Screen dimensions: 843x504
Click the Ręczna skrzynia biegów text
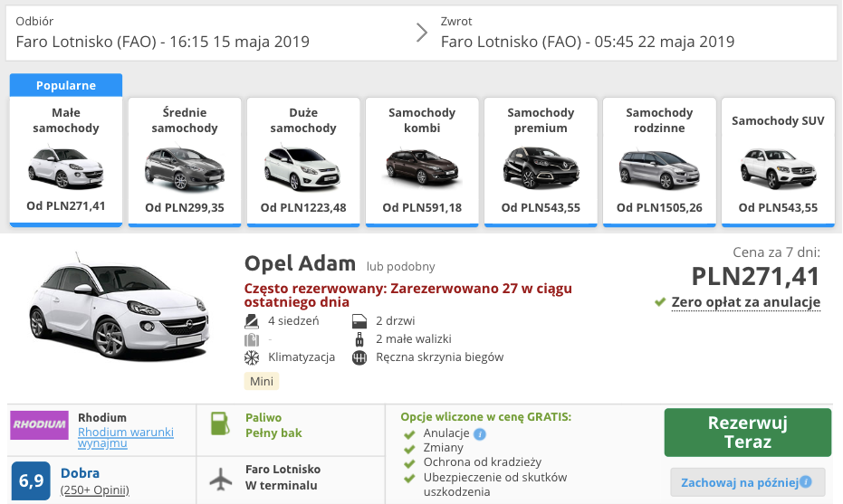pos(439,357)
